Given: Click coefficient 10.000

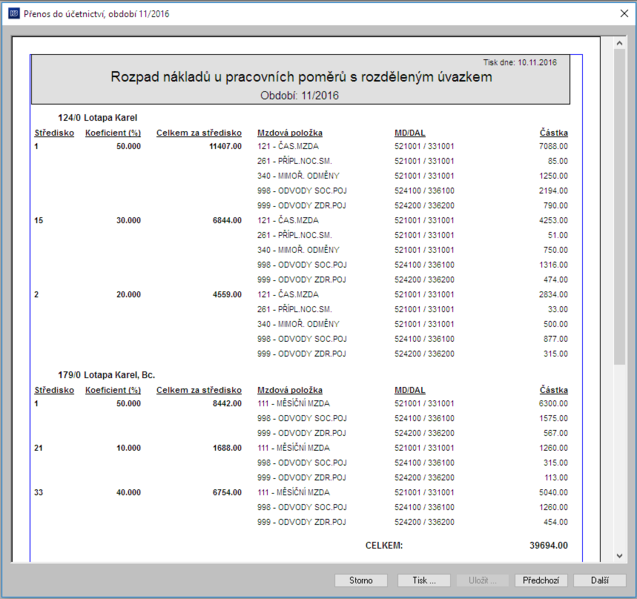Looking at the screenshot, I should point(128,448).
